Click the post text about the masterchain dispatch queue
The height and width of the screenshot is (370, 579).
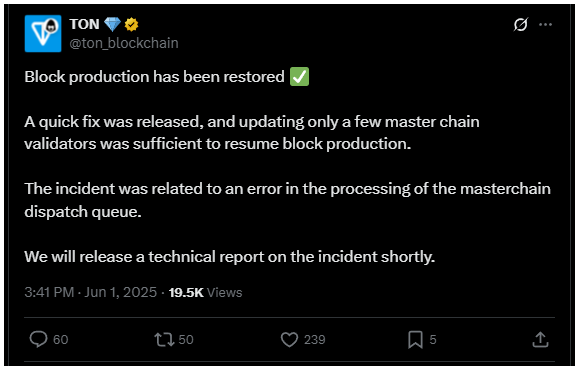click(288, 200)
